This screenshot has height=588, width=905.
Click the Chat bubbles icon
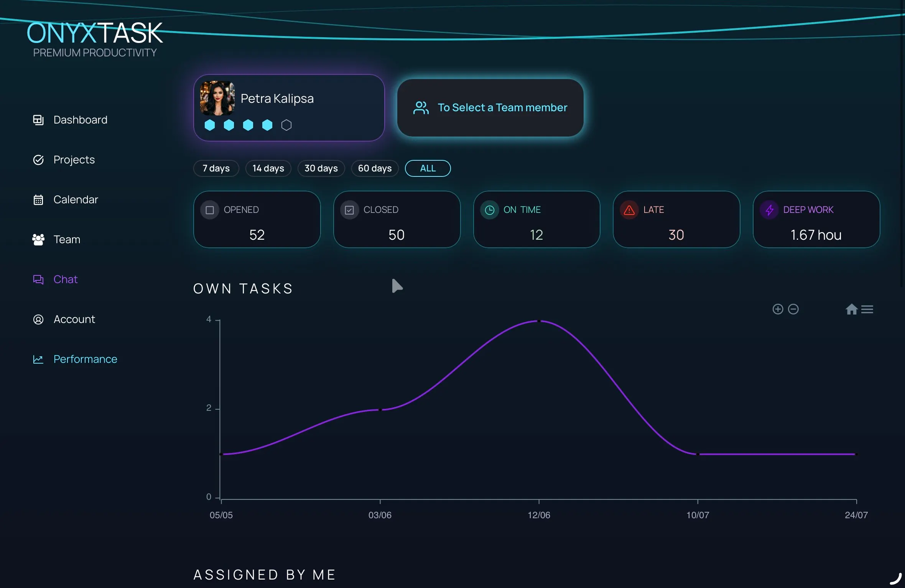tap(38, 280)
